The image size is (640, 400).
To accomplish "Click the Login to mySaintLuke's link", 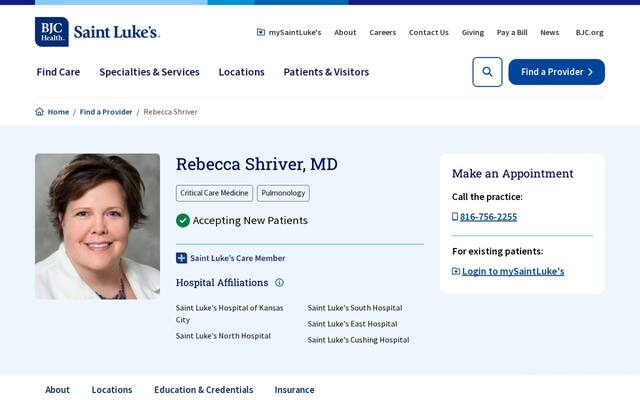I will point(513,271).
